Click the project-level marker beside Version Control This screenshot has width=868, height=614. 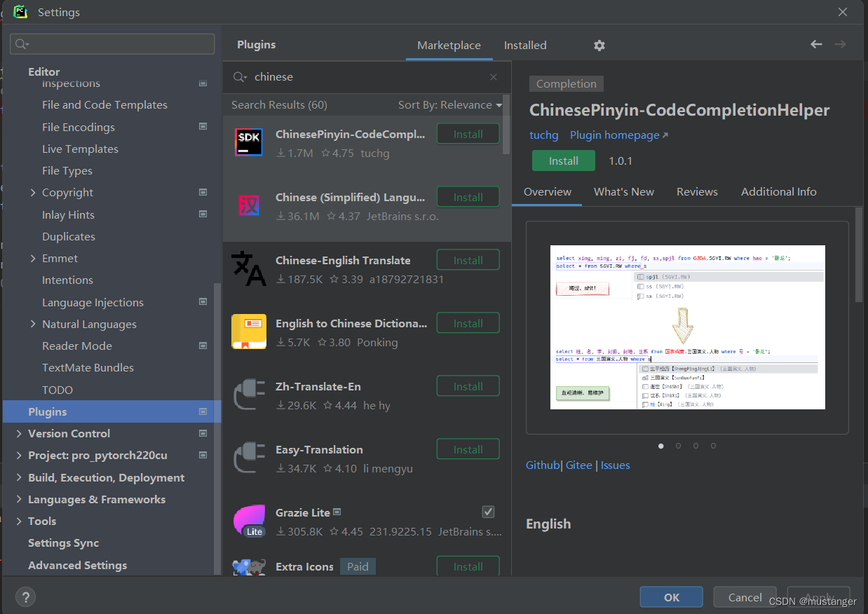click(x=203, y=433)
